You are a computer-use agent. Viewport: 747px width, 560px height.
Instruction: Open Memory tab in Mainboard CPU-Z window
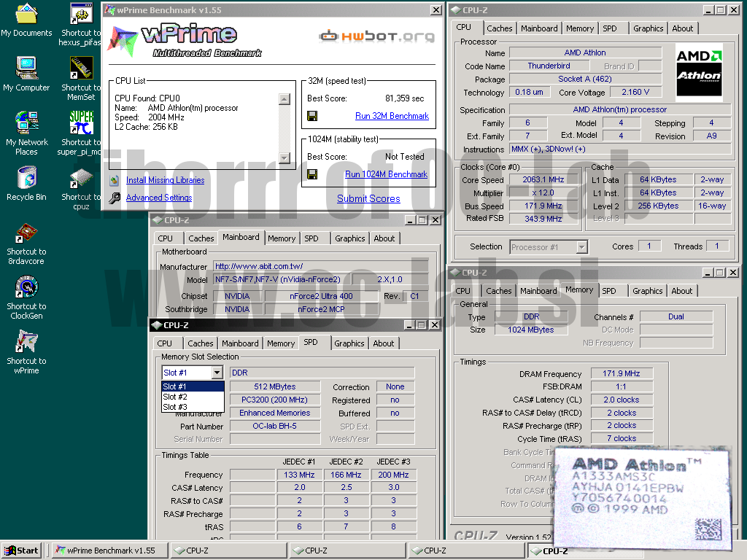coord(282,238)
